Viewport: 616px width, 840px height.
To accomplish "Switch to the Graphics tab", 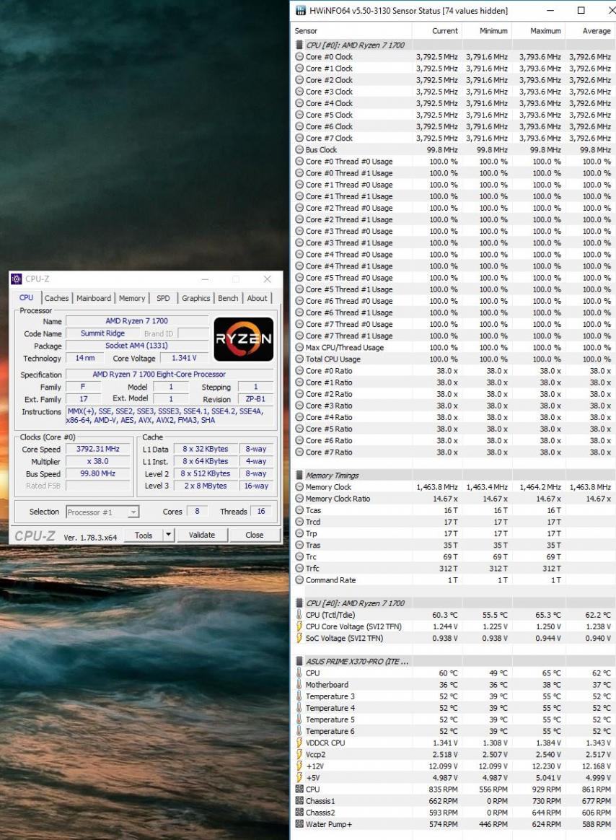I will [x=196, y=298].
